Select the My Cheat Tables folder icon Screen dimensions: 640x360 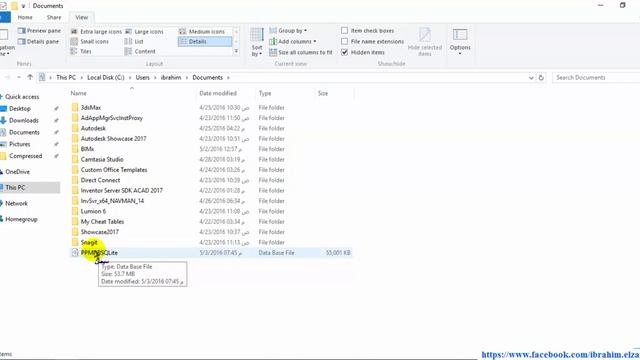tap(75, 222)
